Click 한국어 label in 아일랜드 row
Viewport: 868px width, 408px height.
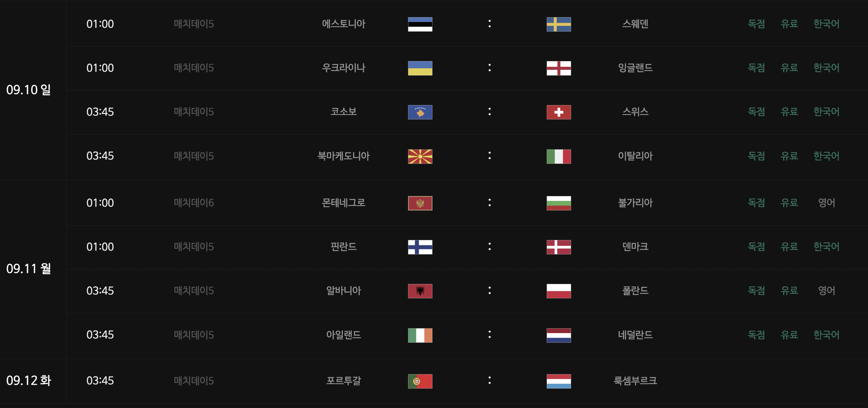(826, 335)
